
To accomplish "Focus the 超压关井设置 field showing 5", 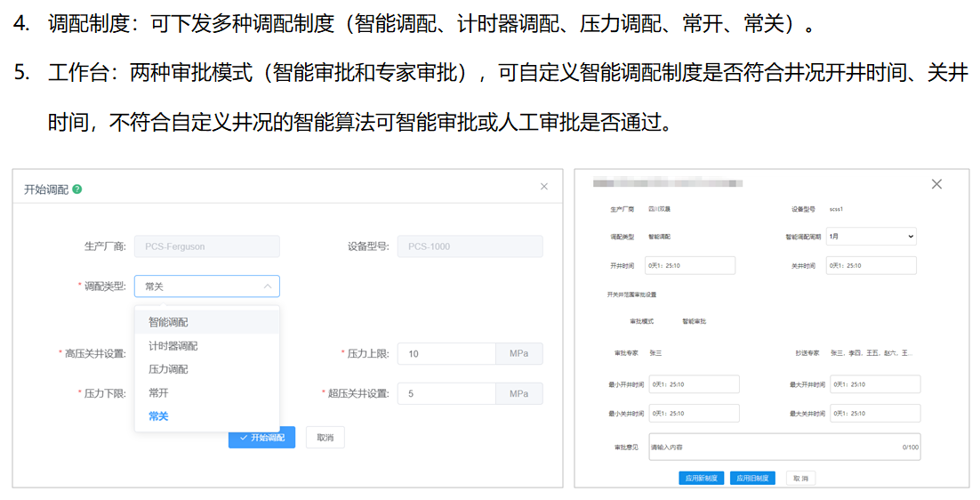I will click(x=446, y=393).
